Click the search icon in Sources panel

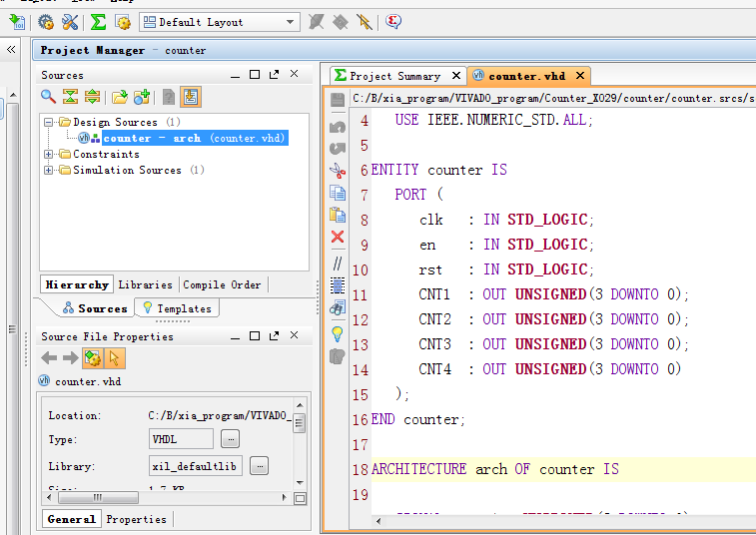pos(48,97)
